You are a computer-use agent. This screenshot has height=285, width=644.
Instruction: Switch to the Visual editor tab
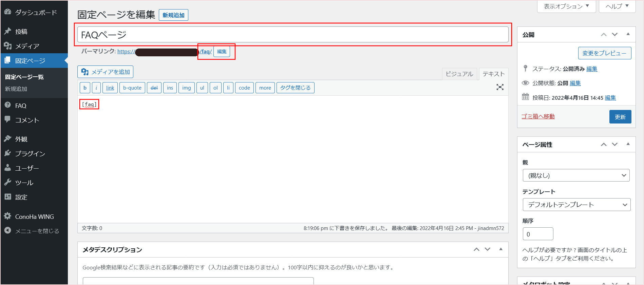459,74
